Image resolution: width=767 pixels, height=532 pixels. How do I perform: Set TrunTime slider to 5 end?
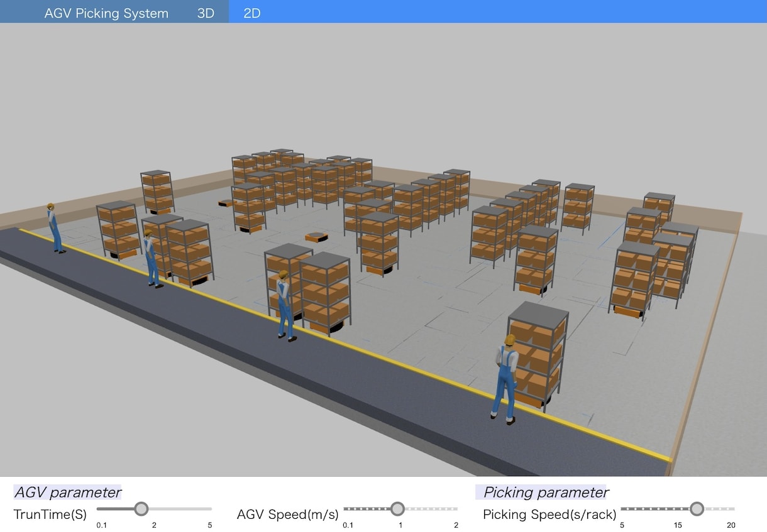point(210,508)
